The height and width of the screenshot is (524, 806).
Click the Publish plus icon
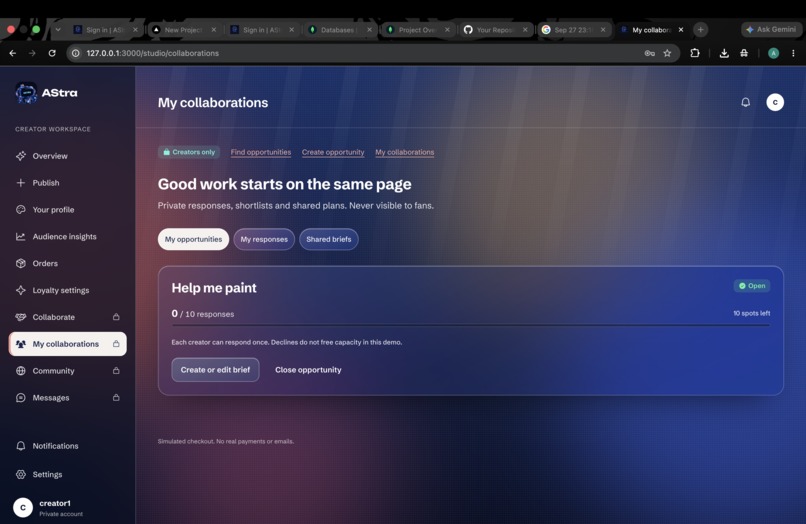click(21, 183)
